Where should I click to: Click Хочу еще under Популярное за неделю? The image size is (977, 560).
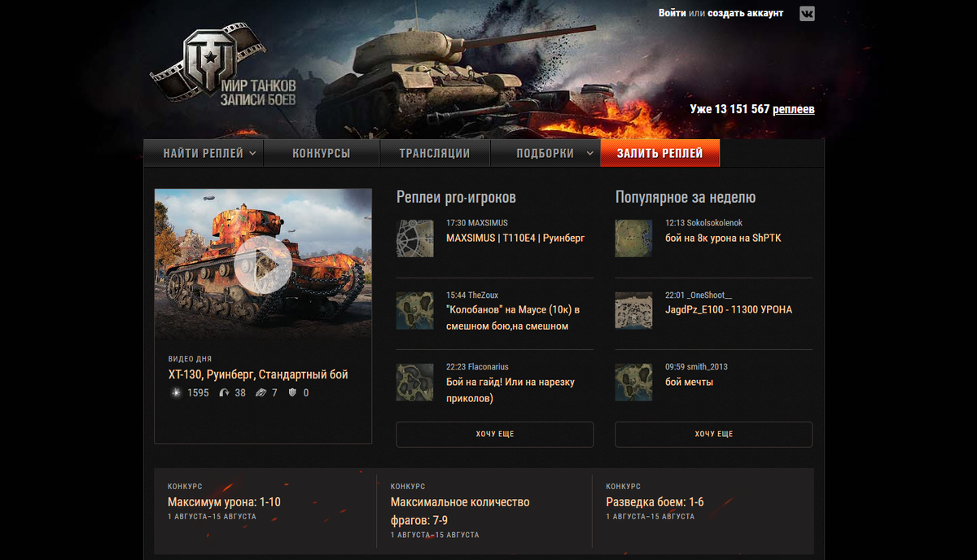click(714, 434)
